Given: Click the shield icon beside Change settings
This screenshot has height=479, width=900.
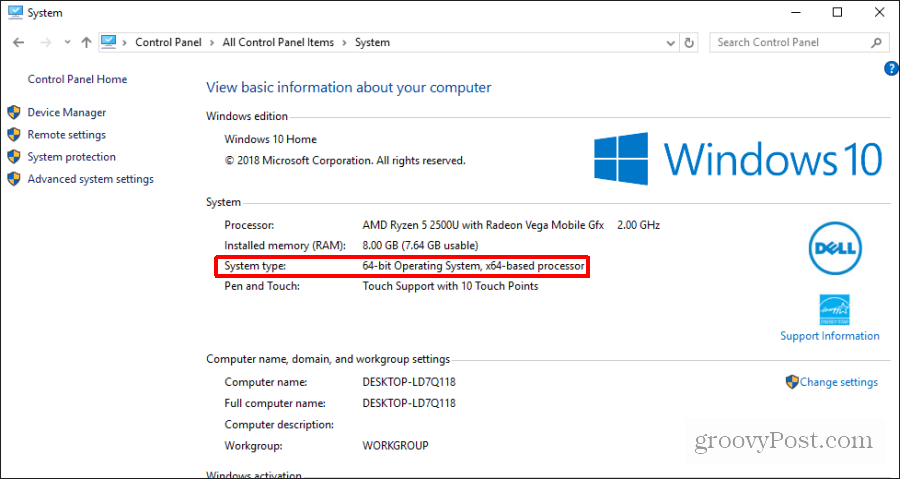Looking at the screenshot, I should 792,381.
